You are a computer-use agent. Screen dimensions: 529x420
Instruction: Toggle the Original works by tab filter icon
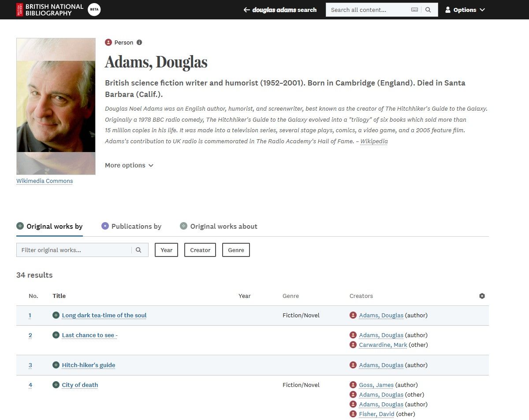point(19,225)
